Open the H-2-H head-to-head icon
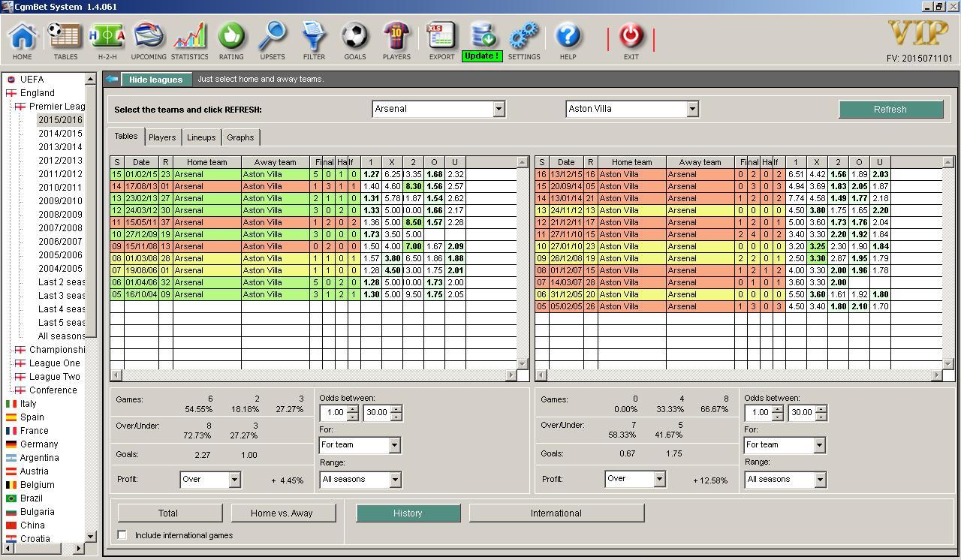Screen dimensions: 961x560 tap(107, 40)
